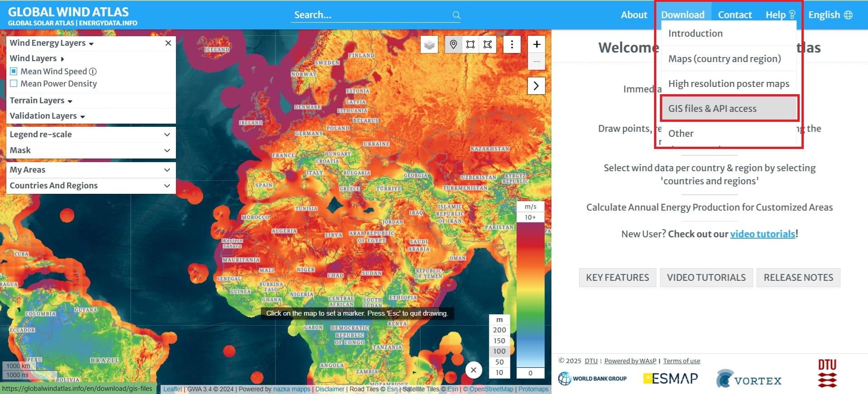
Task: Expand the Countries And Regions section
Action: (x=90, y=186)
